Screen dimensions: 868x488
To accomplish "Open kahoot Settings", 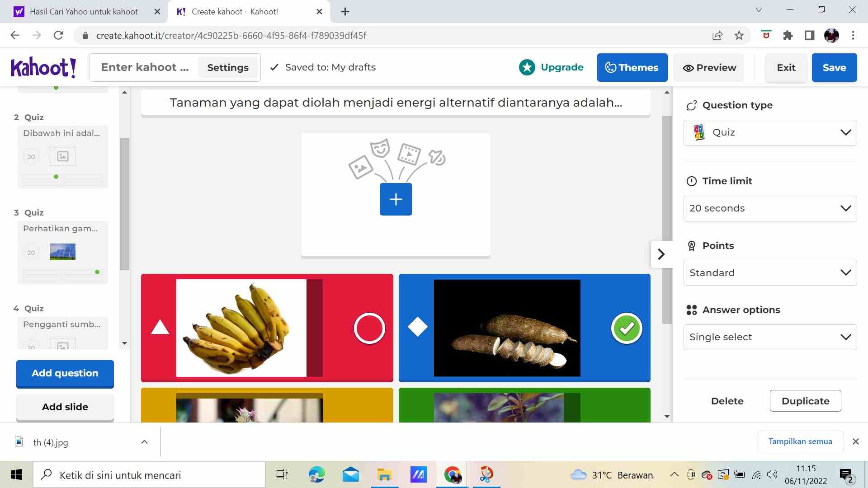I will (x=228, y=67).
